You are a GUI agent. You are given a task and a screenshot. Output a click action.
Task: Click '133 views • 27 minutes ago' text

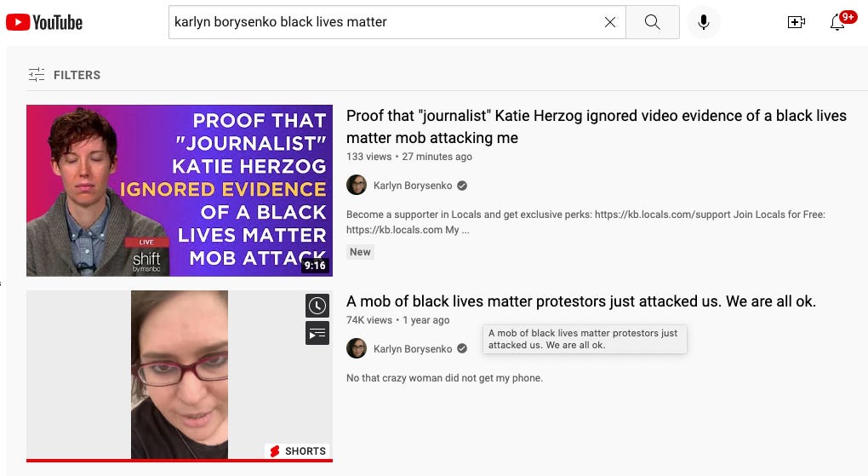coord(409,157)
